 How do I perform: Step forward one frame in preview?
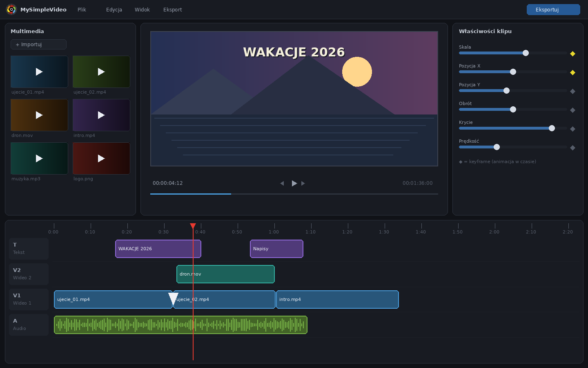pyautogui.click(x=303, y=183)
